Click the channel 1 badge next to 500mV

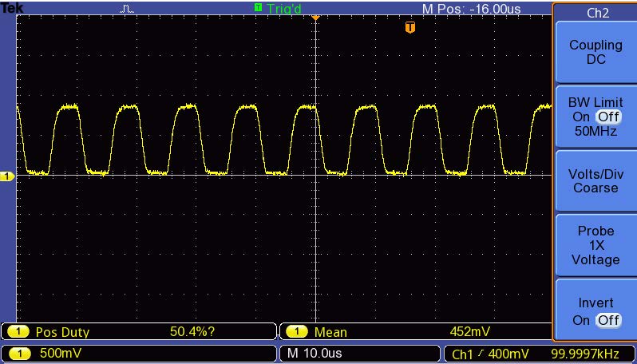click(x=18, y=353)
